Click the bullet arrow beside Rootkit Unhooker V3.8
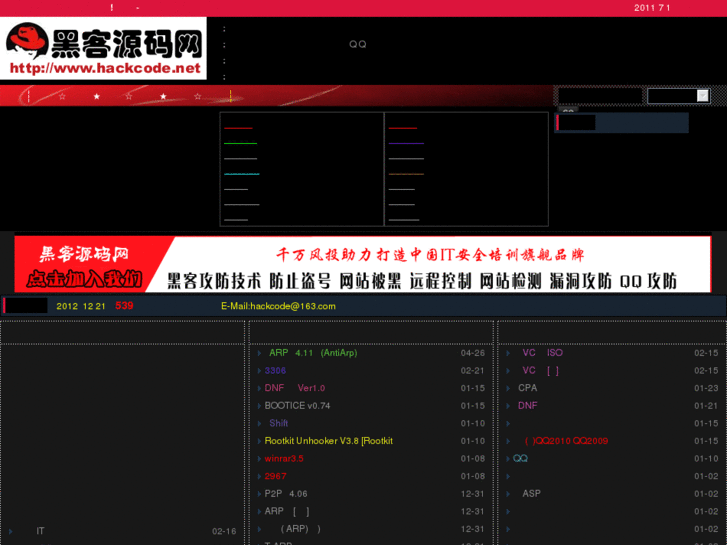This screenshot has width=727, height=545. pos(260,441)
